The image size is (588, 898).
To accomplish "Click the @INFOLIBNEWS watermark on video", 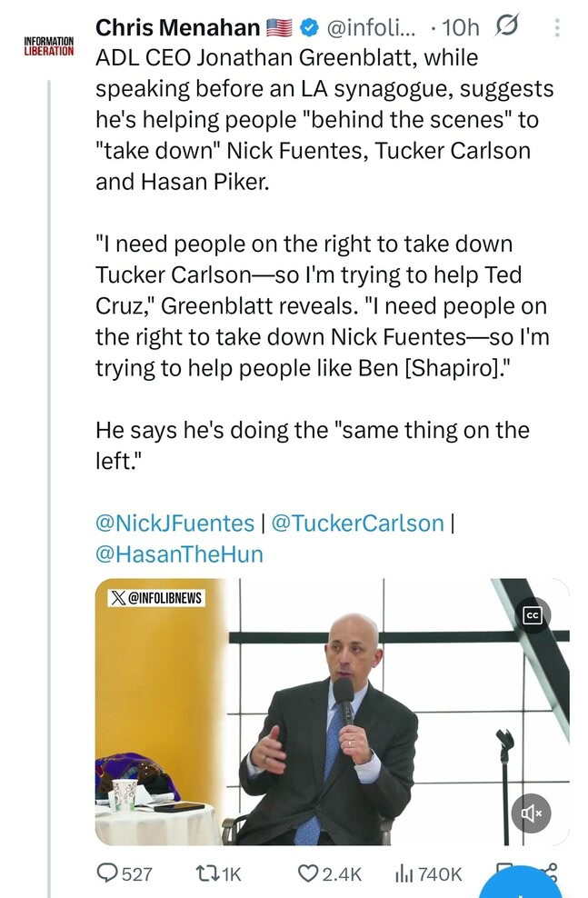I will click(156, 597).
